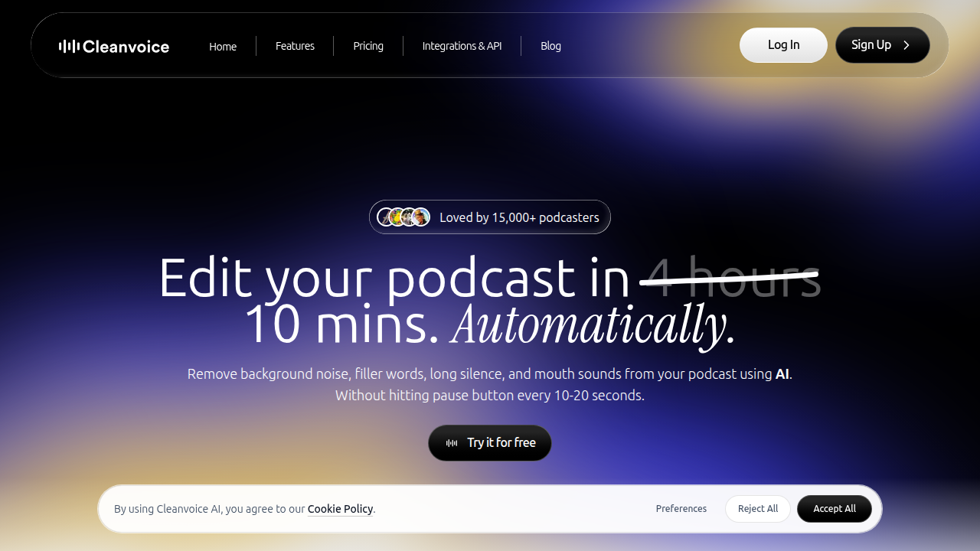Click the 'Automatically.' headline text
The image size is (980, 551).
[593, 324]
